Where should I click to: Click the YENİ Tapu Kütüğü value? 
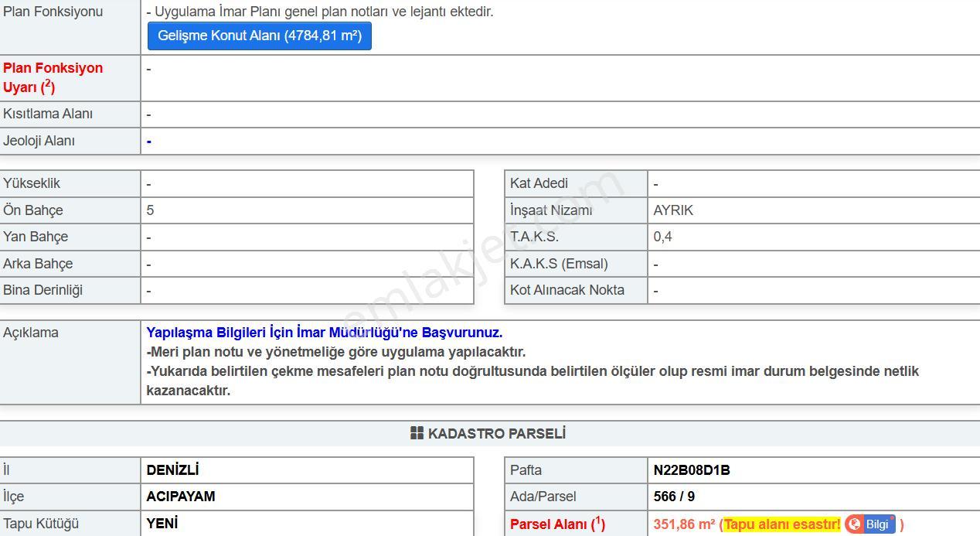tap(162, 524)
